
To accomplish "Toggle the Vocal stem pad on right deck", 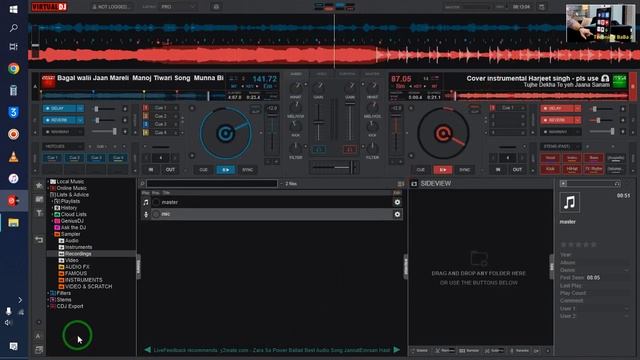I will pyautogui.click(x=550, y=158).
